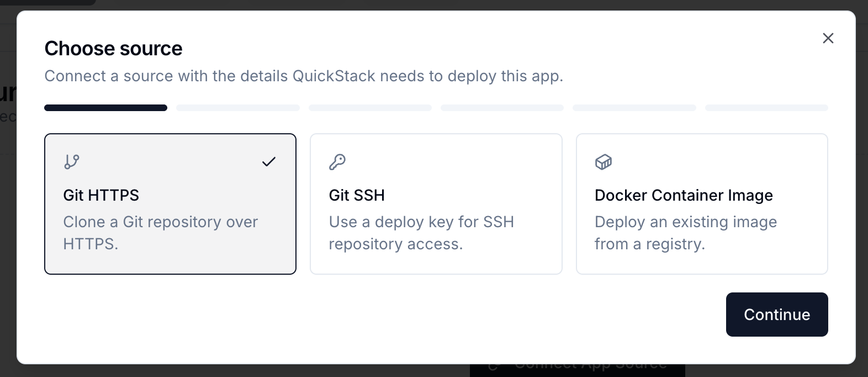The image size is (868, 377).
Task: Click the first filled progress step bar
Action: tap(106, 108)
